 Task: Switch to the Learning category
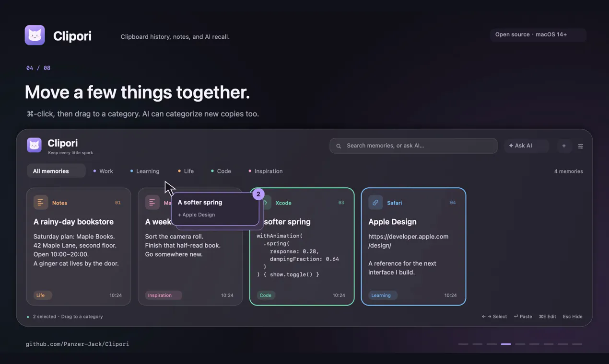click(x=145, y=171)
